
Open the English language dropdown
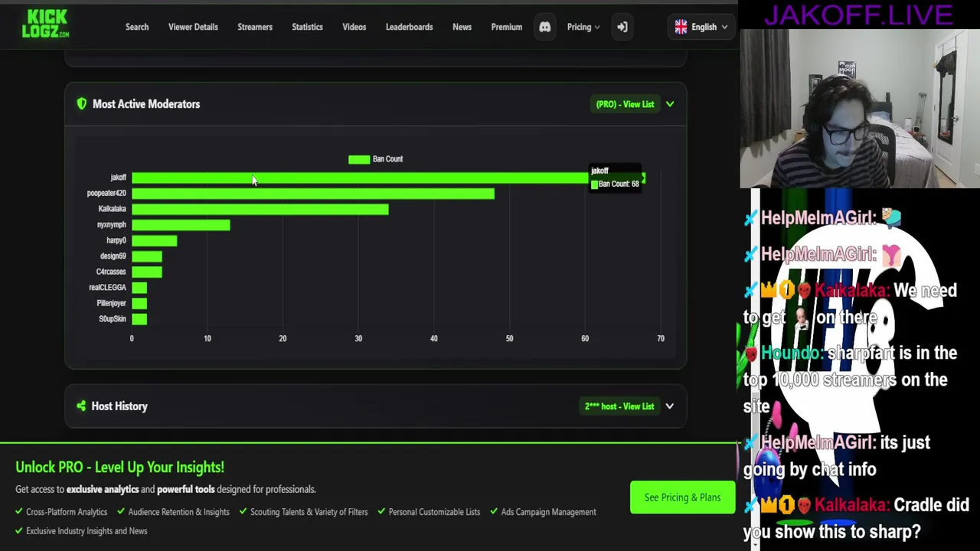click(x=703, y=27)
